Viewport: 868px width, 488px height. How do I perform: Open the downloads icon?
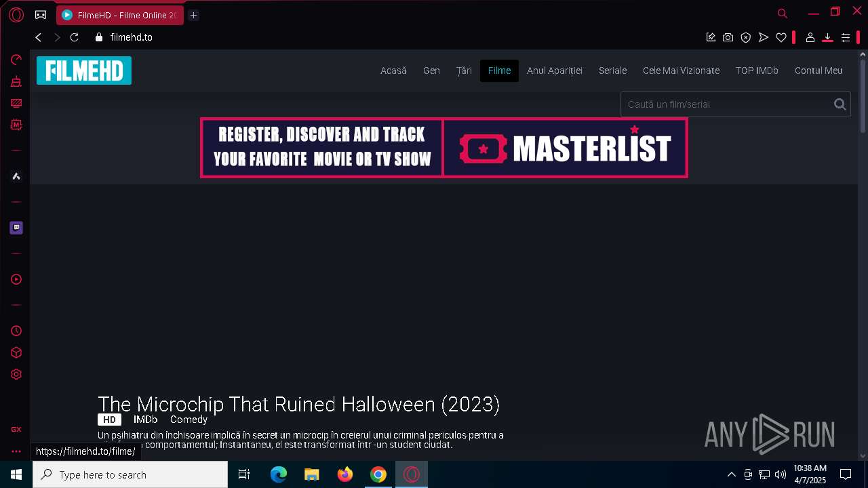(x=827, y=37)
